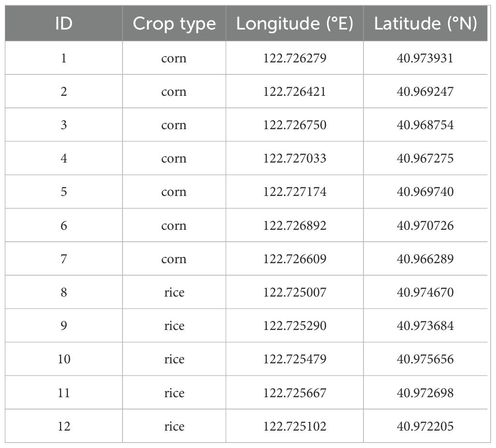The width and height of the screenshot is (496, 448).
Task: Select longitude value 122.726279
Action: [295, 58]
